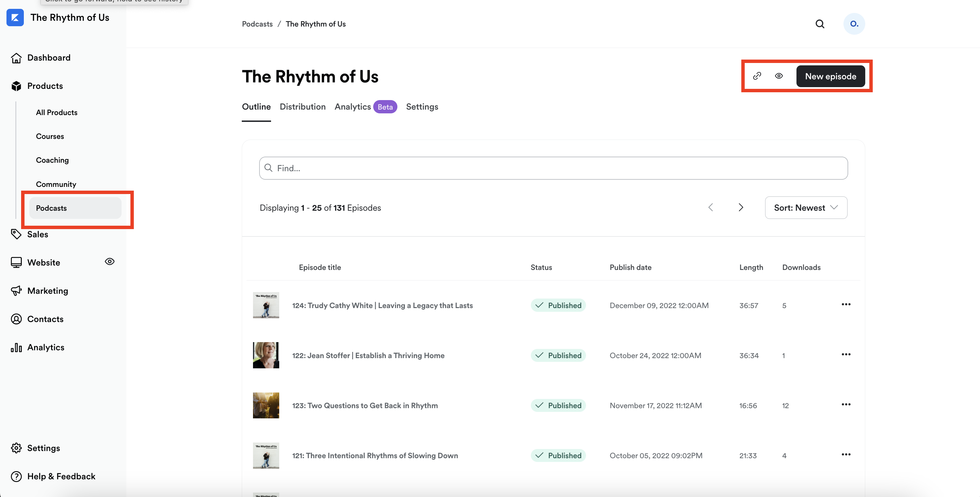
Task: Open the search magnifier at top right
Action: (820, 24)
